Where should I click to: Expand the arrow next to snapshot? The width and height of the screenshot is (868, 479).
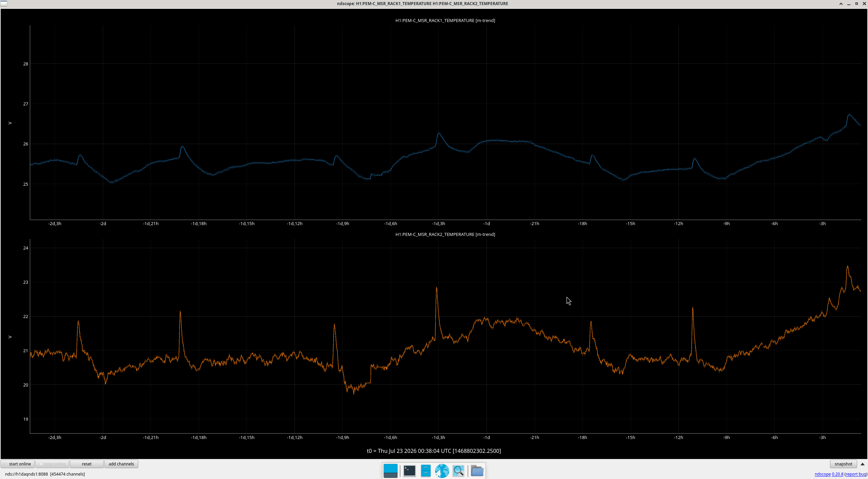point(863,464)
